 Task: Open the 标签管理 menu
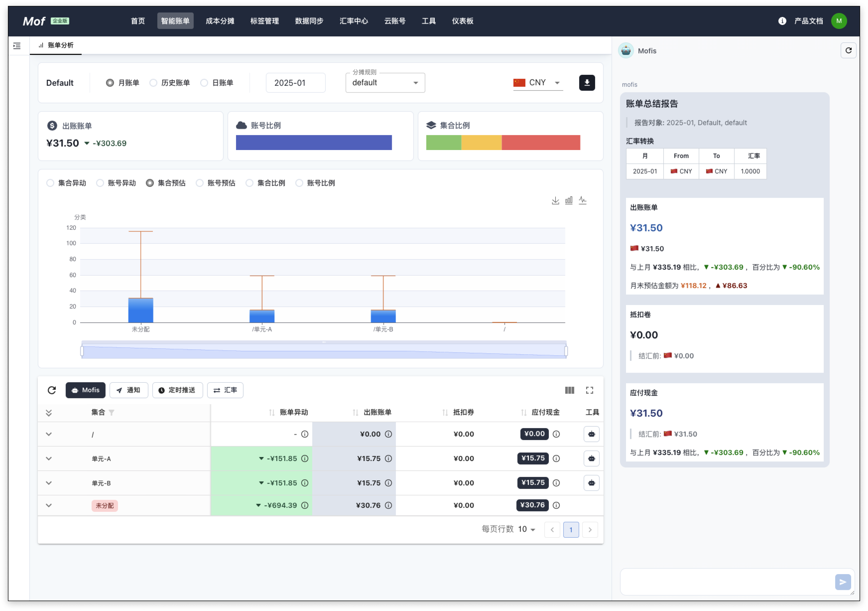click(264, 21)
